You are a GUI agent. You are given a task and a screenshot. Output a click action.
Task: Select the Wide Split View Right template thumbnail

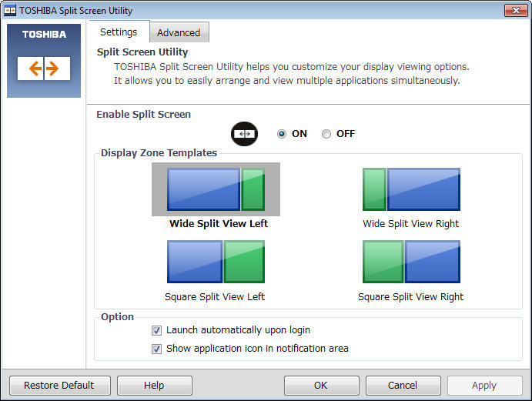click(411, 189)
